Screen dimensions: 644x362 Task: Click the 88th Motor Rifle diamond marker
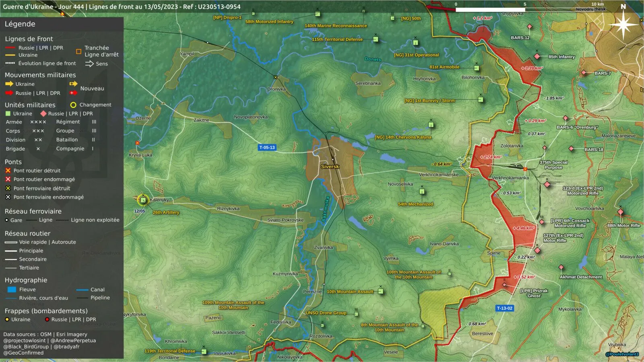coord(620,212)
